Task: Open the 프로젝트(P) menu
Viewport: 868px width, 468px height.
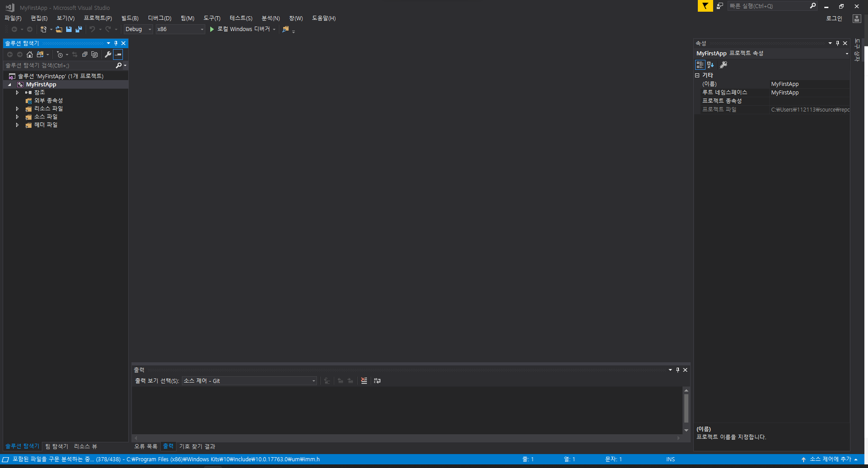Action: coord(98,18)
